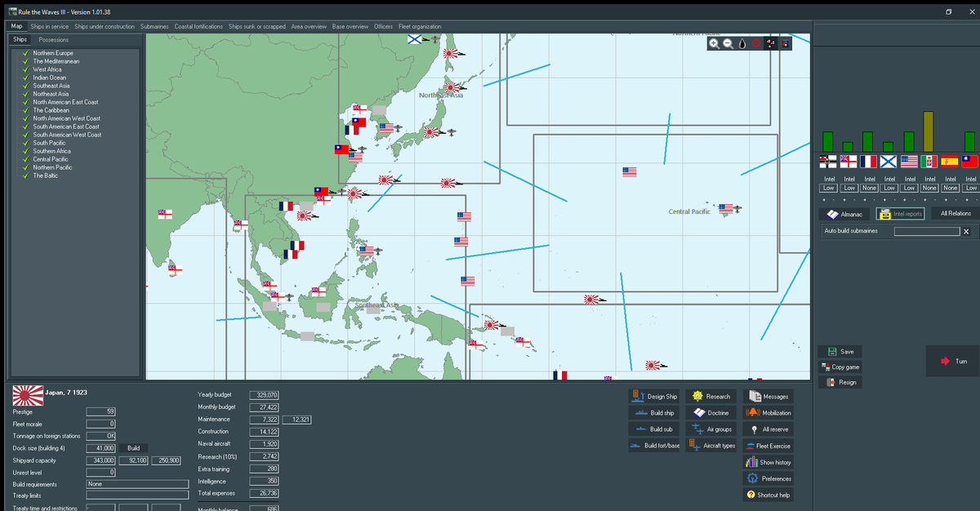
Task: Click the multicolor shield map toolbar icon
Action: click(785, 43)
